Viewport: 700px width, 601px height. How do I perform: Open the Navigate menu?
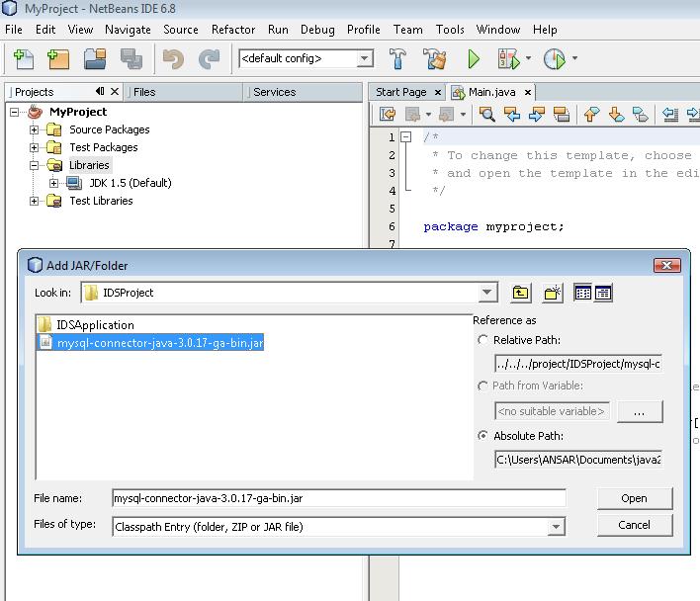[x=128, y=30]
